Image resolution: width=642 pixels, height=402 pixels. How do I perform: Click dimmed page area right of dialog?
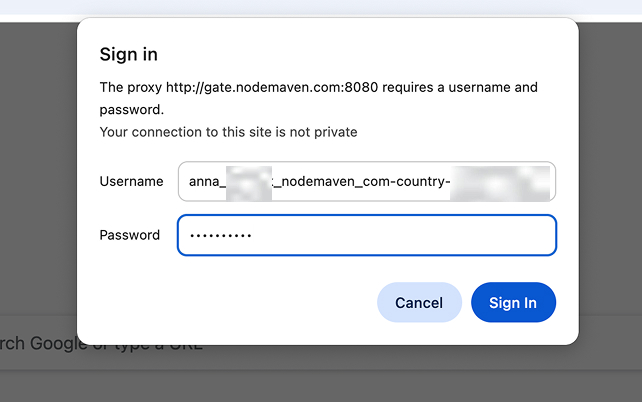610,200
